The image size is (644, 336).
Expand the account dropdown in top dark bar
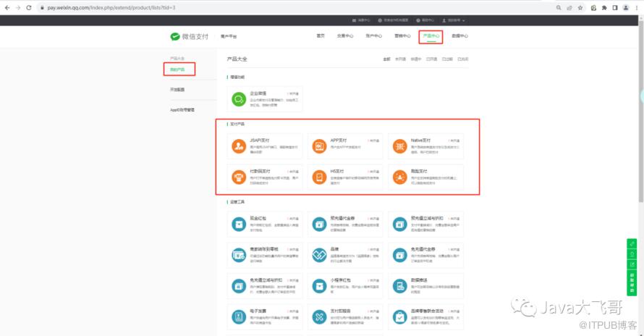tap(453, 20)
